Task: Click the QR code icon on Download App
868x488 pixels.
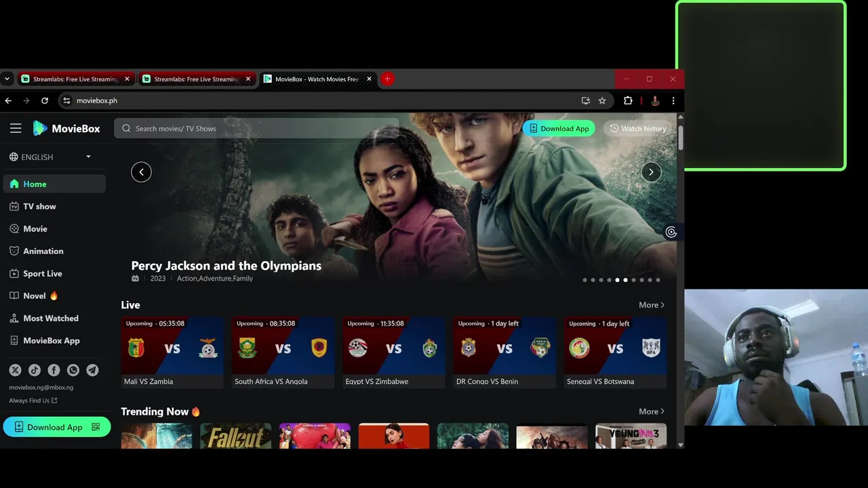Action: click(x=96, y=427)
